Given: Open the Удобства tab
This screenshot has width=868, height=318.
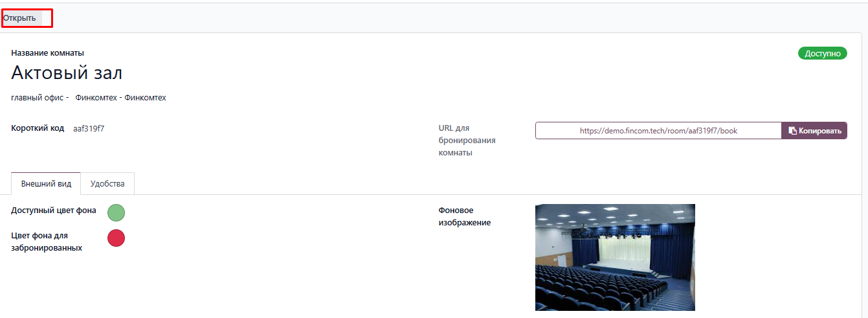Looking at the screenshot, I should coord(107,184).
